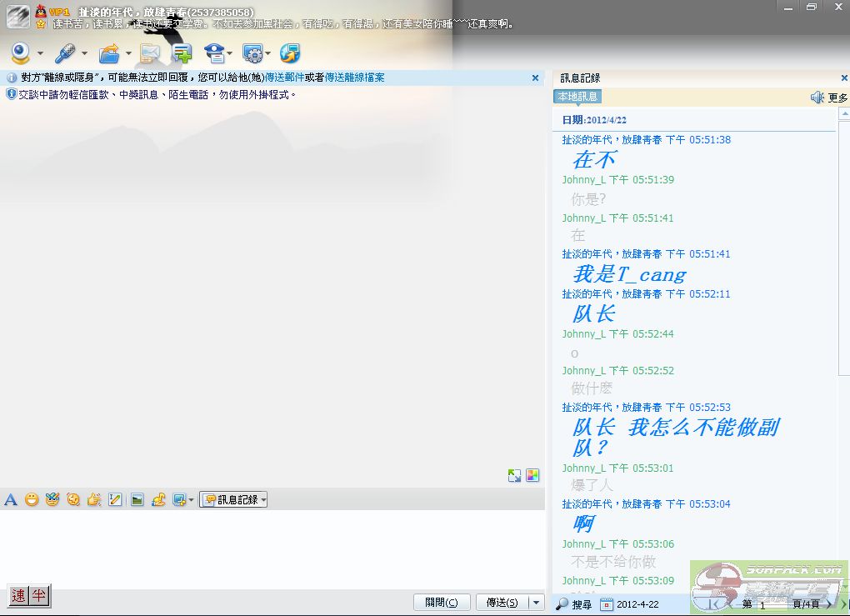Select the 本地訊息 tab

tap(577, 97)
